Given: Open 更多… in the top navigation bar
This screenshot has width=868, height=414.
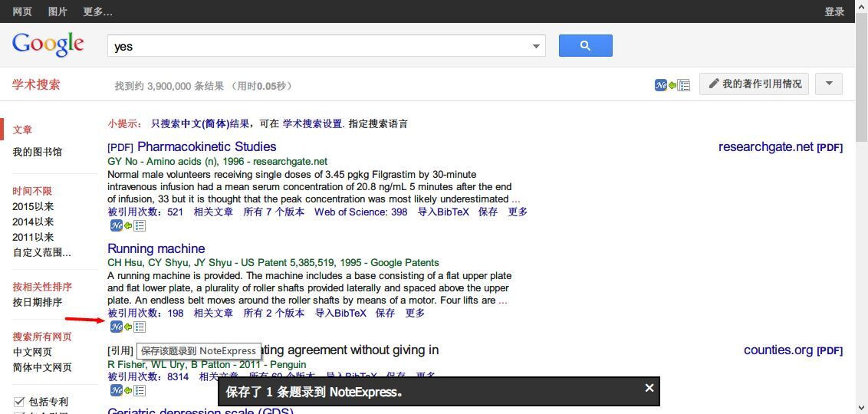Looking at the screenshot, I should coord(97,11).
